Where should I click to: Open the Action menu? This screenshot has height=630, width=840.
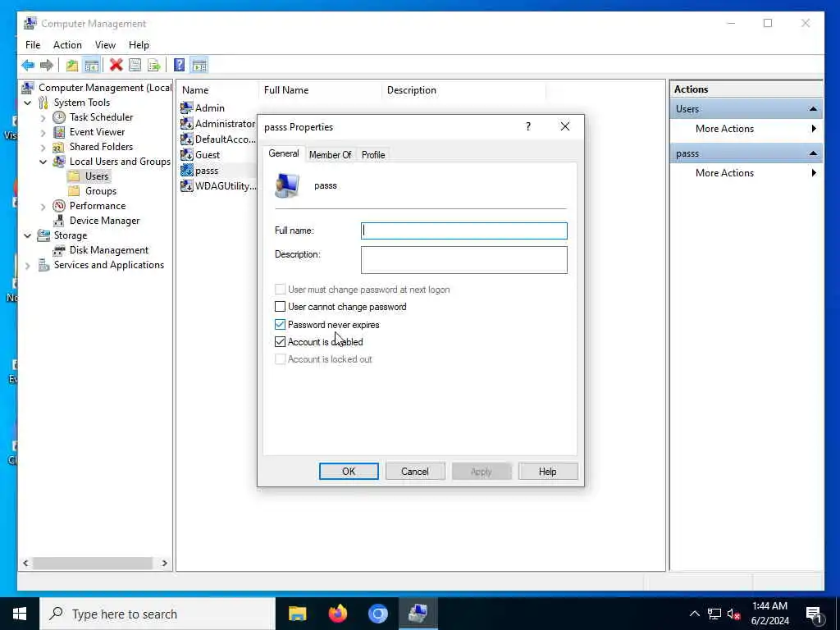tap(67, 45)
